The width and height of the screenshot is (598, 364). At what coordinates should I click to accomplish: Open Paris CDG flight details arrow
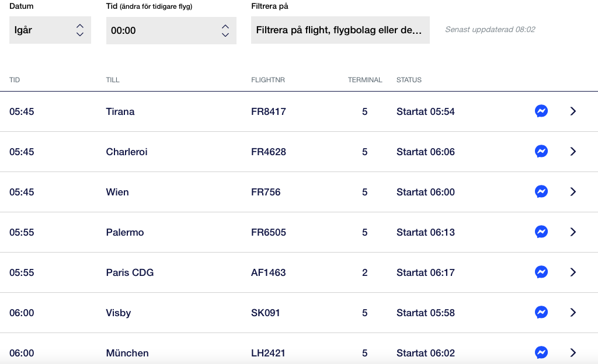[573, 272]
